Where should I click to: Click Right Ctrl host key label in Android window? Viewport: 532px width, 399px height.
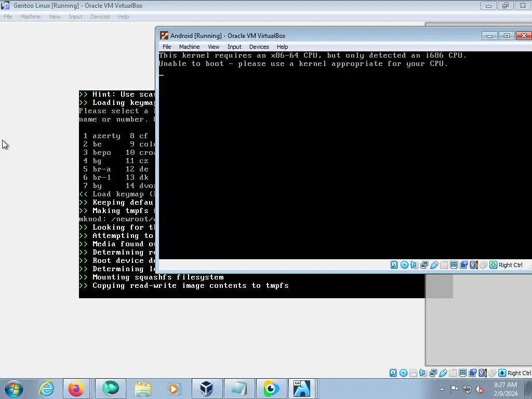click(511, 265)
